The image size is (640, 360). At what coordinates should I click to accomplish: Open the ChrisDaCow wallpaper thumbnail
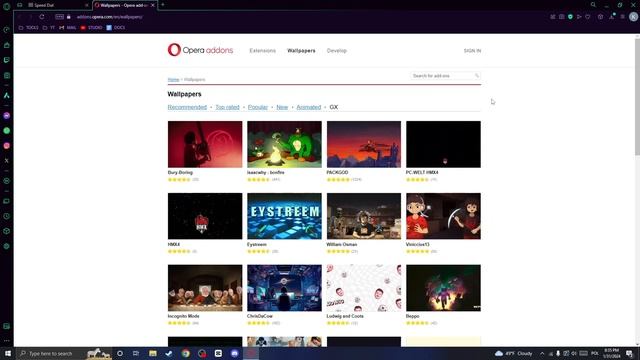(284, 288)
